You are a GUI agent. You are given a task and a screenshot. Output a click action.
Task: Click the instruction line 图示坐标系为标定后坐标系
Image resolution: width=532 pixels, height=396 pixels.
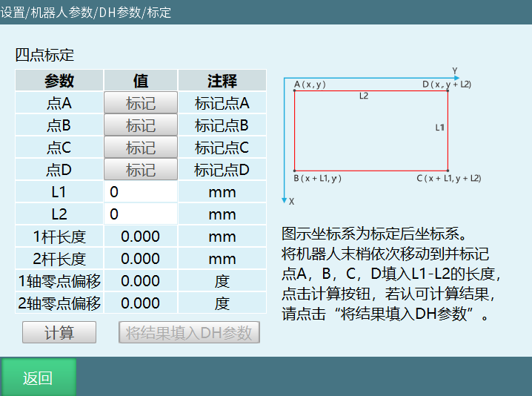pyautogui.click(x=376, y=234)
